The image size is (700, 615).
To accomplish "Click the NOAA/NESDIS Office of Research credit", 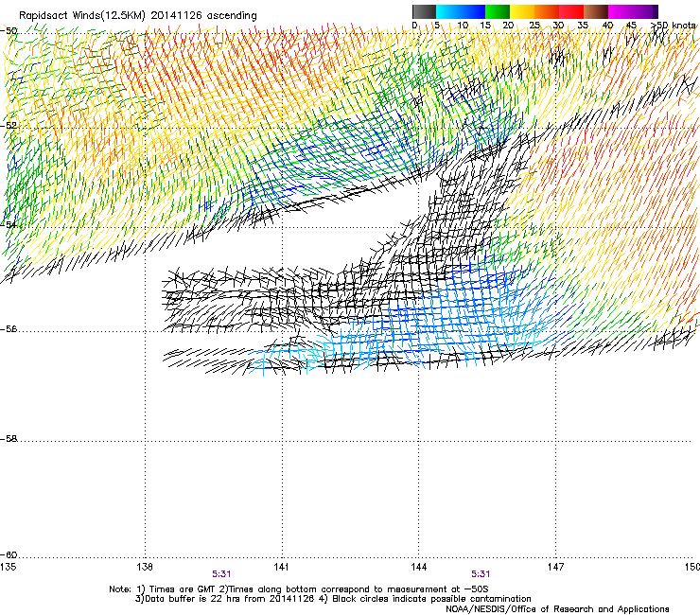I will click(557, 609).
